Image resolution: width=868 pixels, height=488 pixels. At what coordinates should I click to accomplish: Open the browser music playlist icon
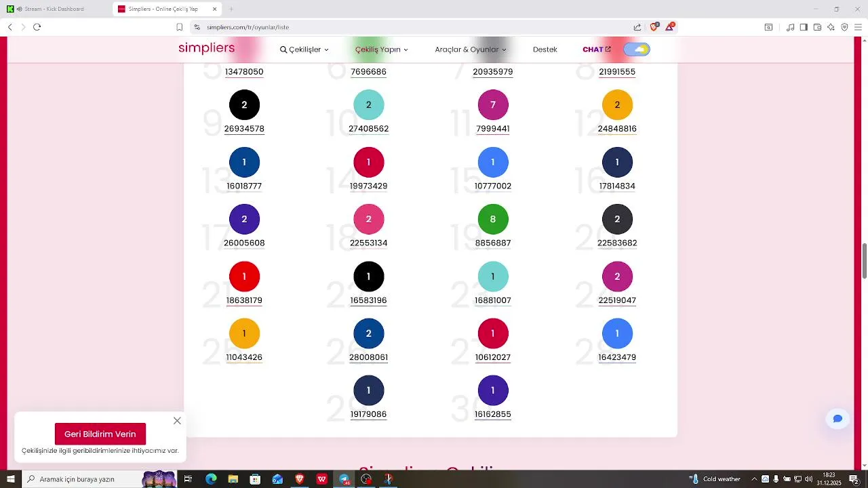click(790, 27)
